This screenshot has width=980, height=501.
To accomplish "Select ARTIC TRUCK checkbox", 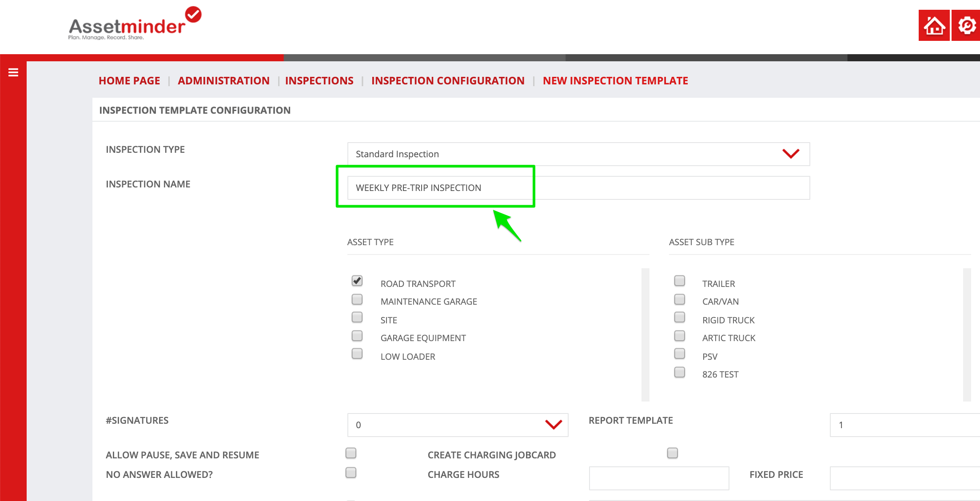I will (680, 336).
